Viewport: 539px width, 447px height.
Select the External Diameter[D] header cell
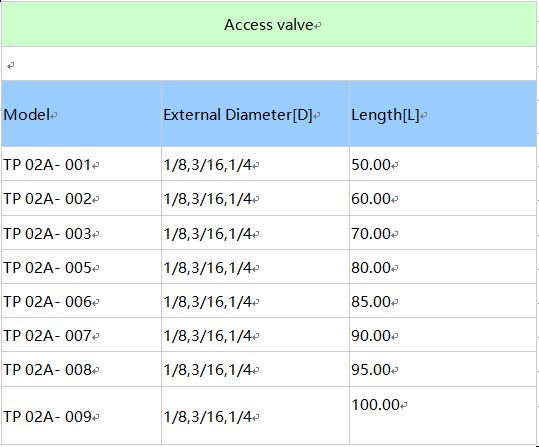pyautogui.click(x=255, y=114)
